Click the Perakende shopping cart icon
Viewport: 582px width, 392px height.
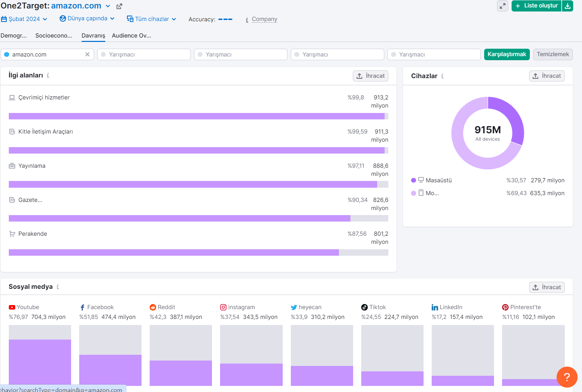(x=12, y=234)
